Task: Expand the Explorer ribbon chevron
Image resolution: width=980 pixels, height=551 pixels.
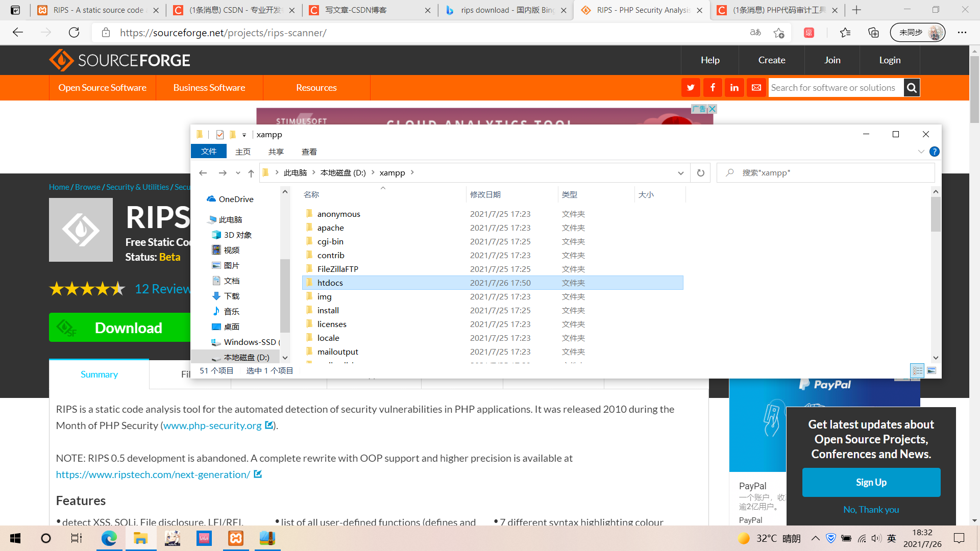Action: click(921, 152)
